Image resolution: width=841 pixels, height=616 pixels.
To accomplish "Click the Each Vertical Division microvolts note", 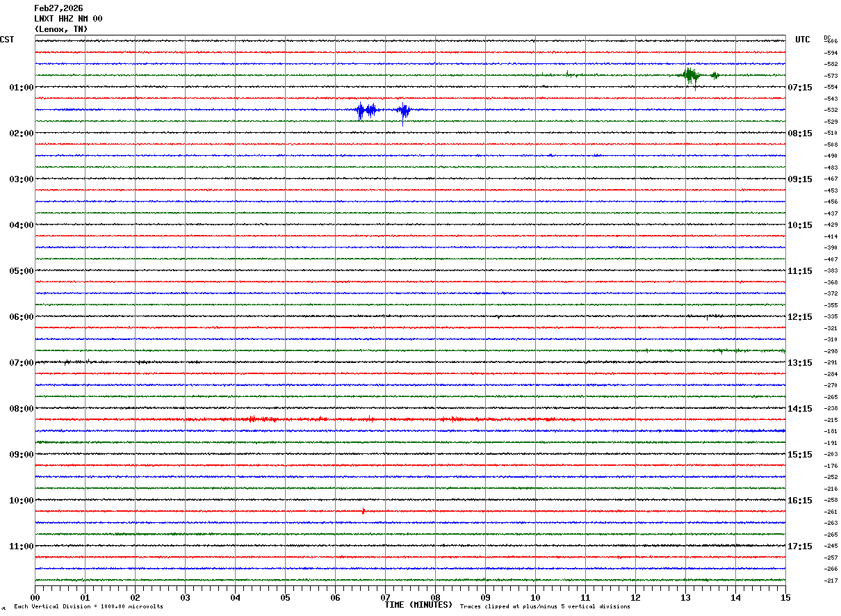I will click(x=88, y=606).
